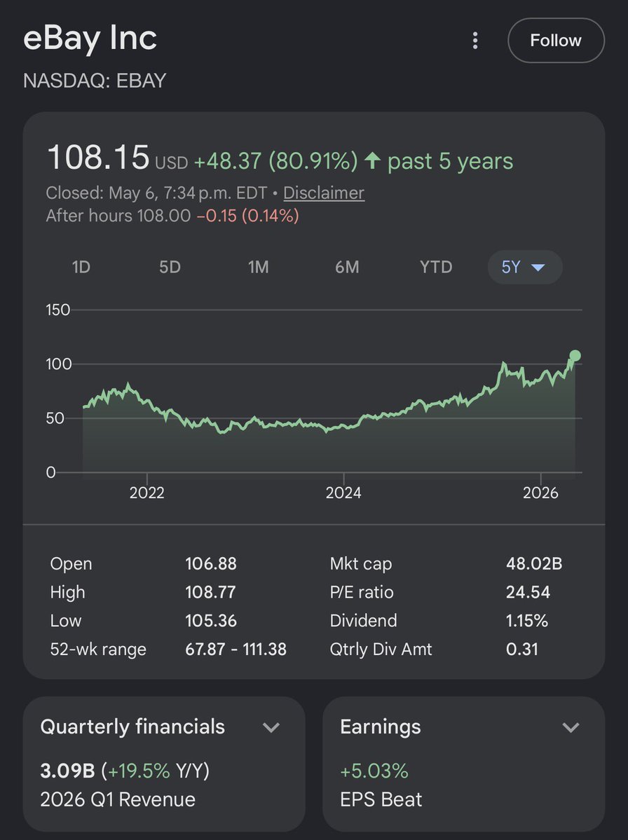Click the past 5 years label
The width and height of the screenshot is (628, 840).
coord(450,161)
